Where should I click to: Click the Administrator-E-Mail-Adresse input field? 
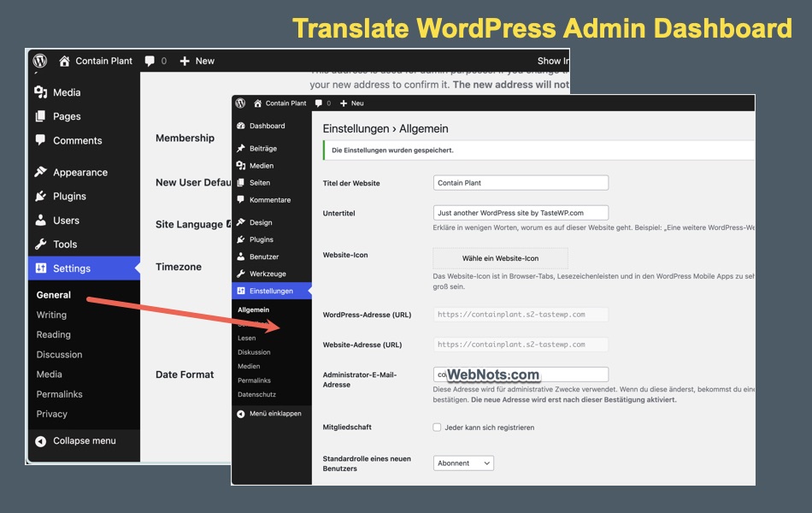(521, 374)
